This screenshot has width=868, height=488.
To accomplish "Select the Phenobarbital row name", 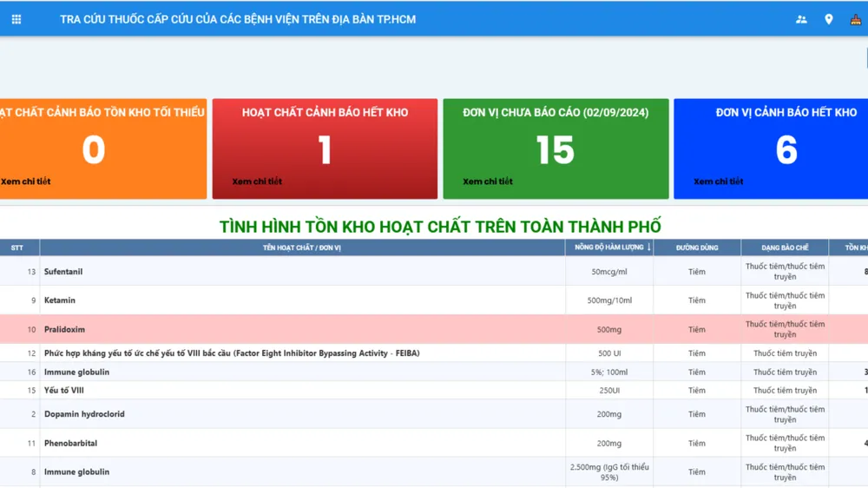I will [x=71, y=443].
